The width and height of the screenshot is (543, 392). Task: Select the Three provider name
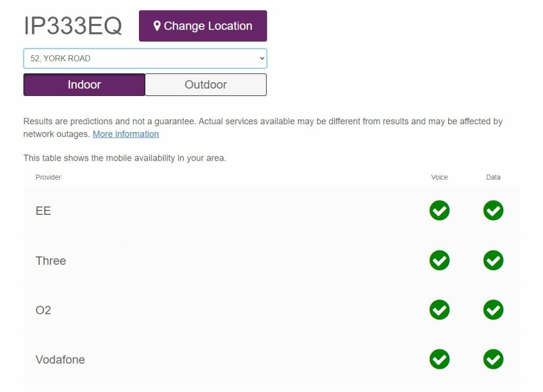[x=51, y=260]
